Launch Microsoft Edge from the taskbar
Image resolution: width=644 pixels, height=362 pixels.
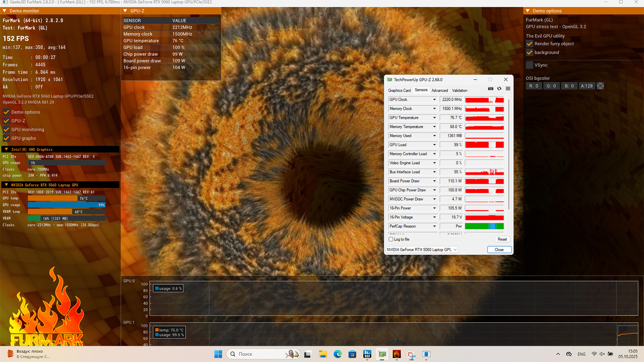point(337,354)
